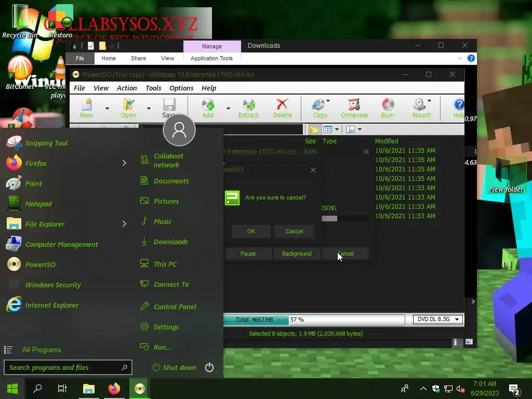Viewport: 532px width, 399px height.
Task: Click the folders view icon in PowerISO
Action: click(x=313, y=129)
